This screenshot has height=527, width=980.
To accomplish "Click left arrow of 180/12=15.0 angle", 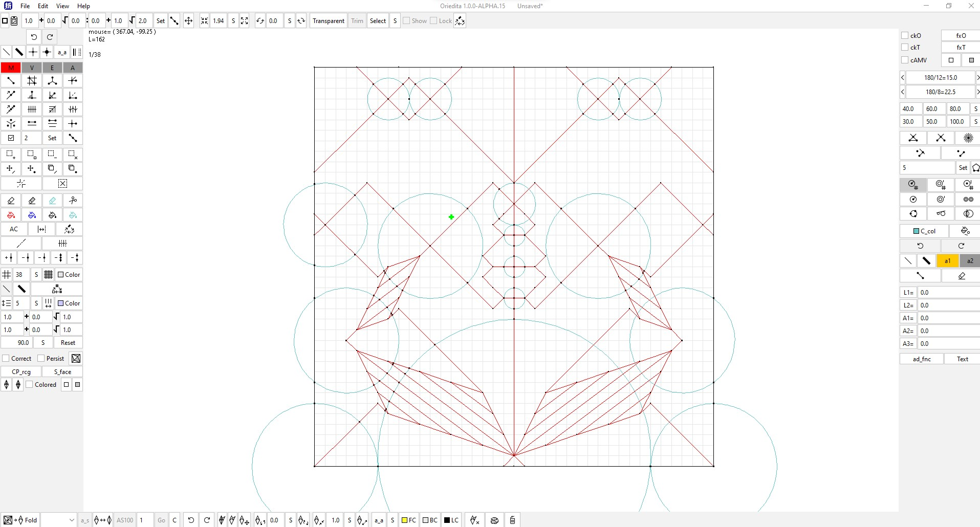I will tap(903, 78).
